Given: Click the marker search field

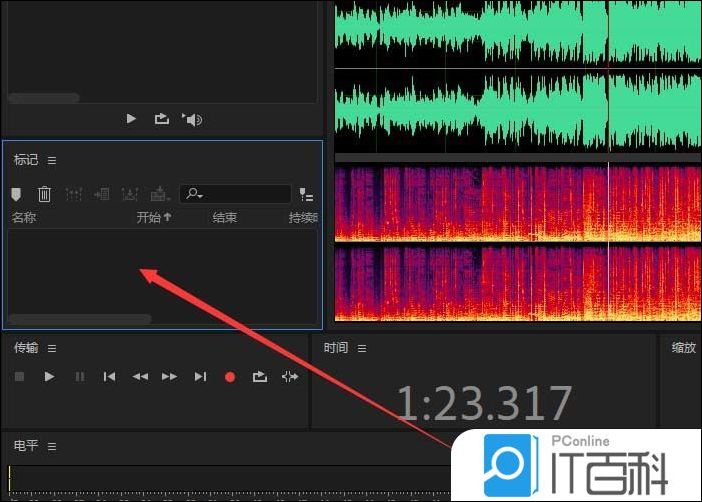Looking at the screenshot, I should click(235, 194).
